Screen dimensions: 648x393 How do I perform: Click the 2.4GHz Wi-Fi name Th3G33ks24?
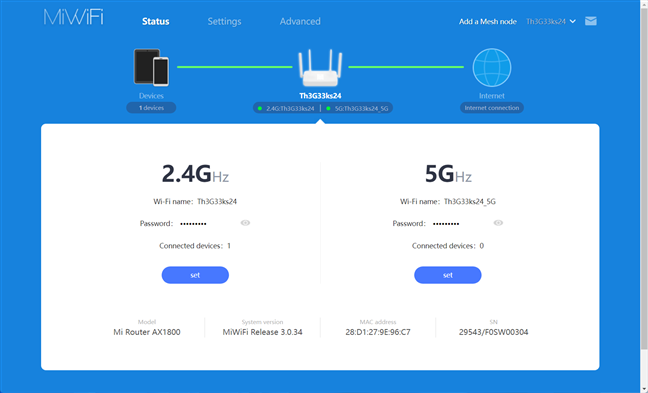[x=217, y=202]
